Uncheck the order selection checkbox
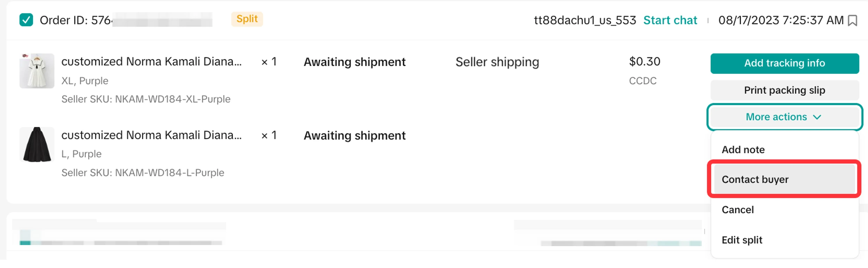This screenshot has height=268, width=868. pyautogui.click(x=26, y=20)
